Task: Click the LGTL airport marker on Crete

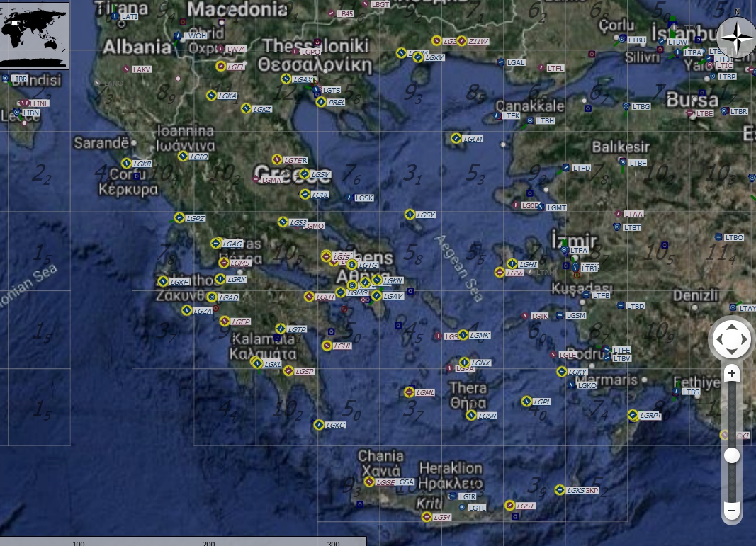Action: [x=462, y=507]
